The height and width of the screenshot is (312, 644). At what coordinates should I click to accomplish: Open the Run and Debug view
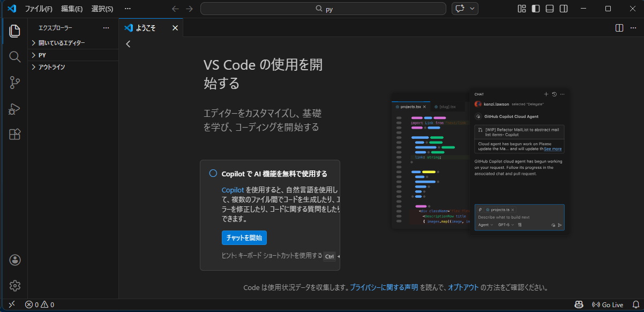[x=15, y=109]
